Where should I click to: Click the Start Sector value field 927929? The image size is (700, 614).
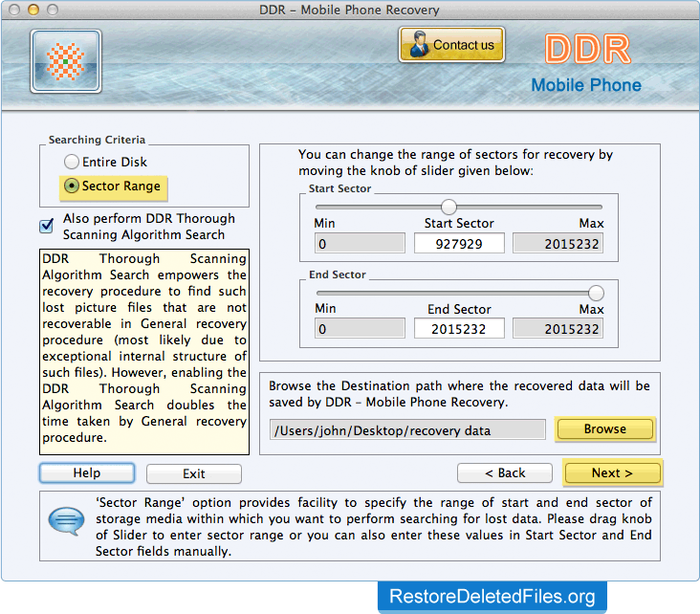pyautogui.click(x=459, y=243)
